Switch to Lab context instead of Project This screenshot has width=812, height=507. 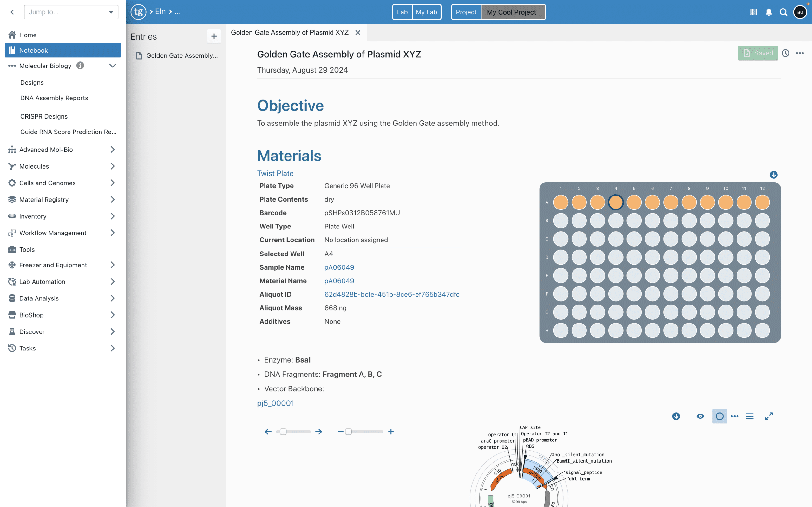(x=402, y=12)
